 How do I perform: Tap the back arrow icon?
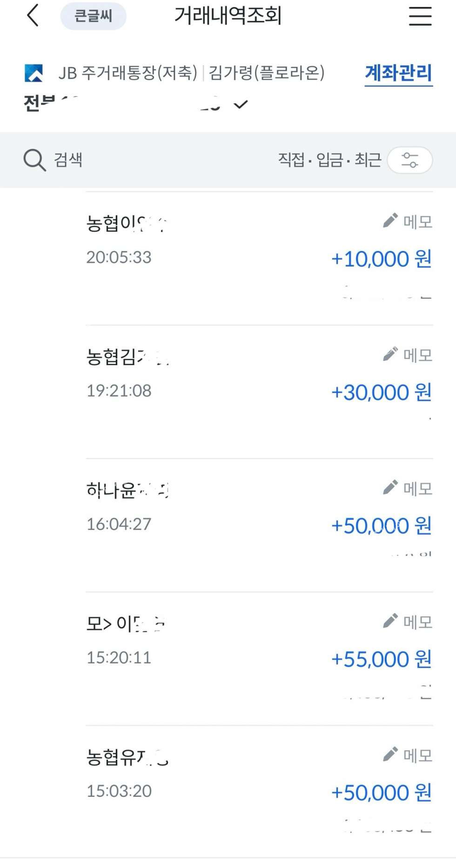[x=33, y=15]
